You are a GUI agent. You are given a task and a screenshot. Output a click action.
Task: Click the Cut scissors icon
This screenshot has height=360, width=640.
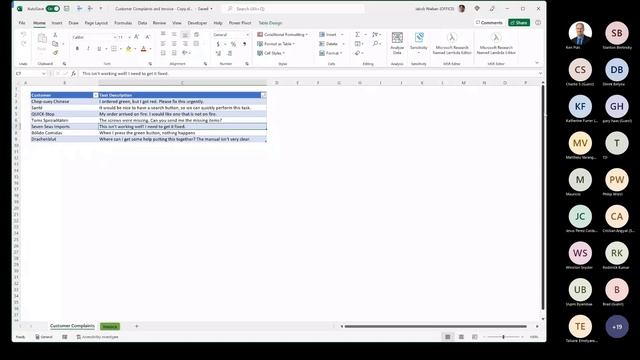[55, 35]
